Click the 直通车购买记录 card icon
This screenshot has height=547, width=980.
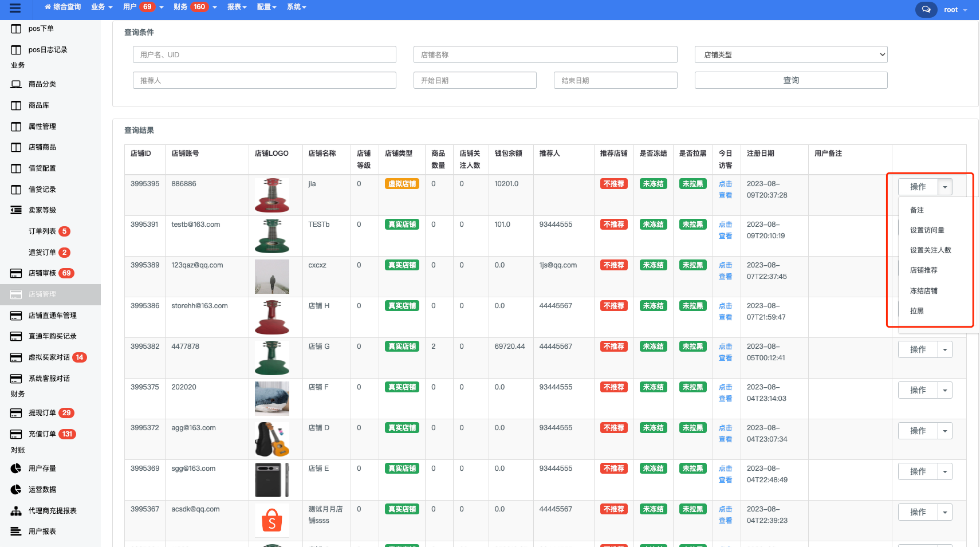pos(16,336)
